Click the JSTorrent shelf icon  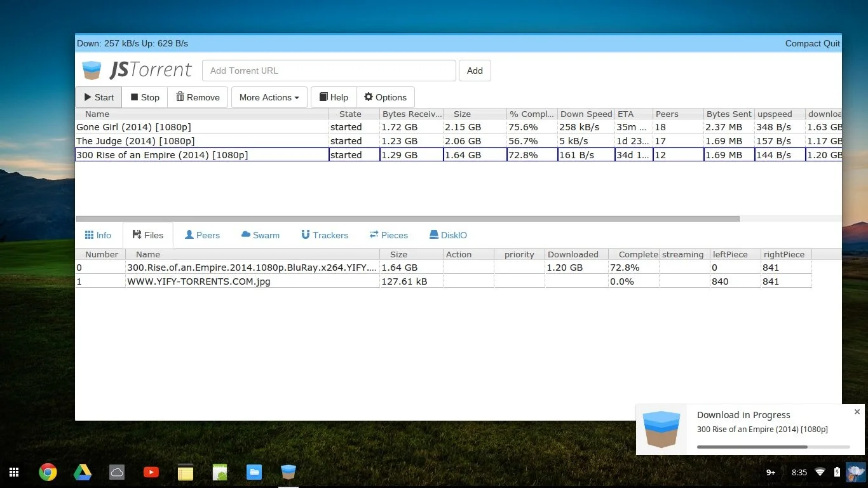pyautogui.click(x=288, y=472)
